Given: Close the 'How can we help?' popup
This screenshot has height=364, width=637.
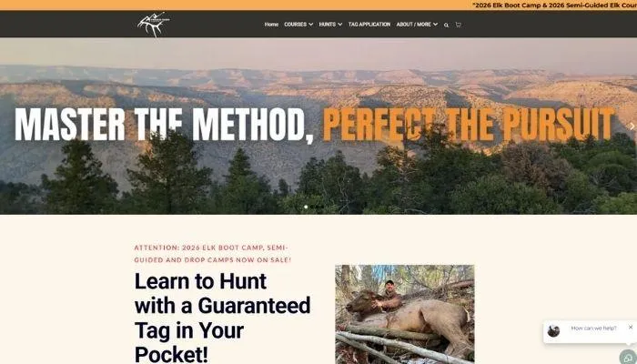Looking at the screenshot, I should [x=631, y=327].
